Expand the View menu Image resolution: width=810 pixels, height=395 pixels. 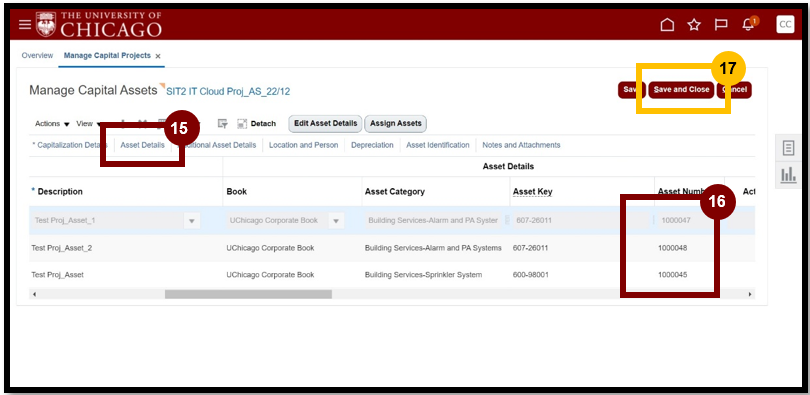(88, 123)
